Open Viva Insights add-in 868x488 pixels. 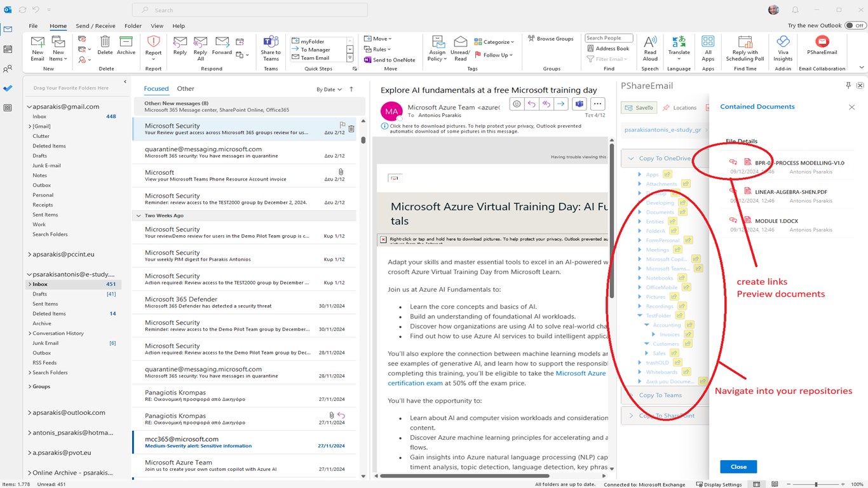point(783,48)
